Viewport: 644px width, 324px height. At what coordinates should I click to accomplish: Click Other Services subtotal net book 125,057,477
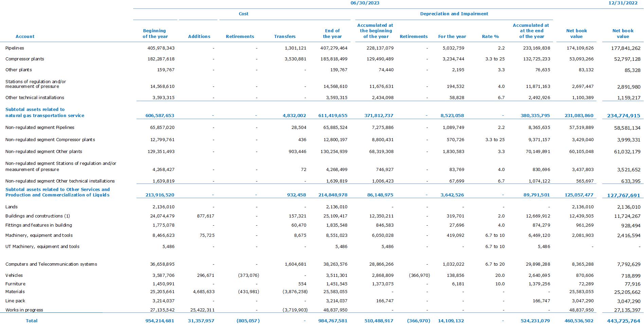click(x=579, y=195)
